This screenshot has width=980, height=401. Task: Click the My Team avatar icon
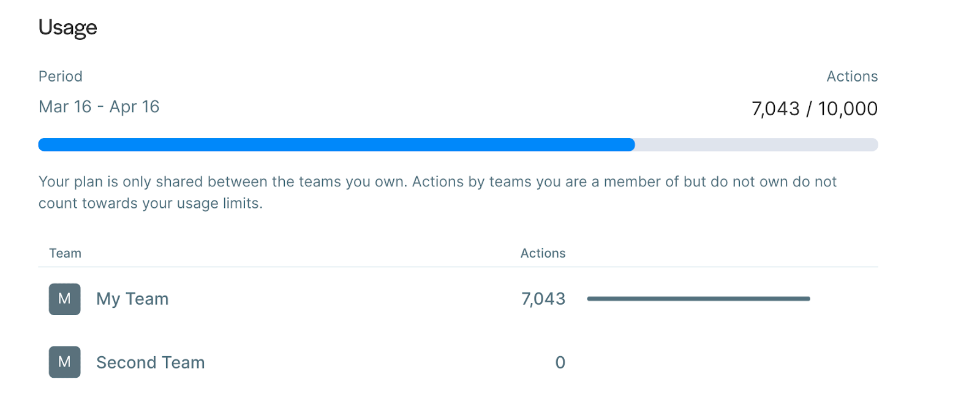pyautogui.click(x=65, y=299)
